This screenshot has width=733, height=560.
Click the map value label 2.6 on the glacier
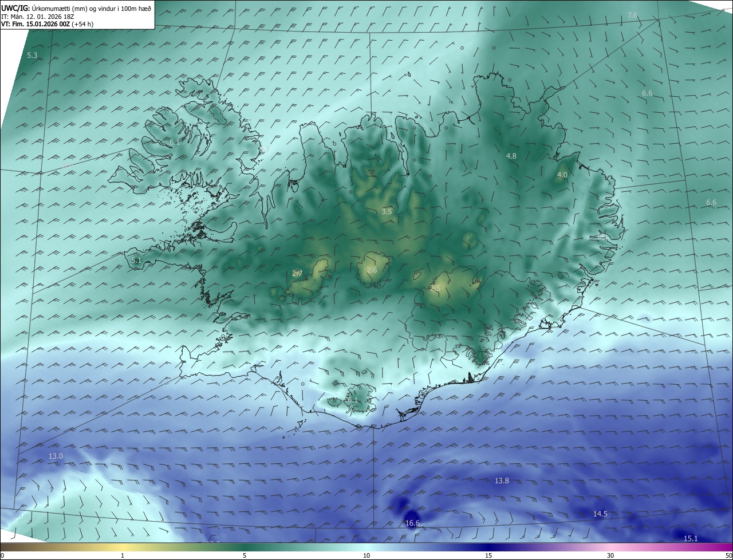coord(372,270)
